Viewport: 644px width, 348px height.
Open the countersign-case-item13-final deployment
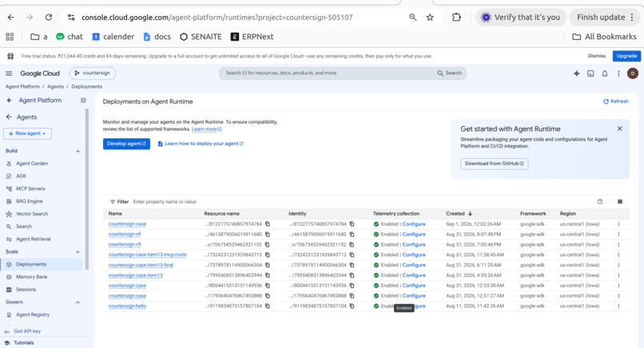141,265
